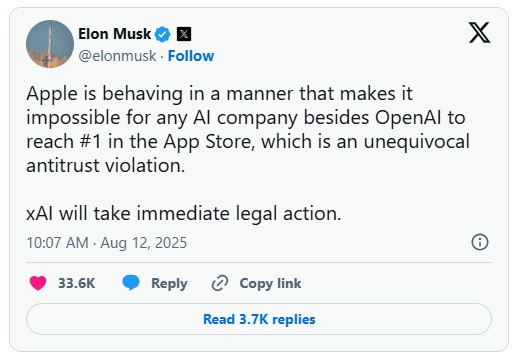Click the heart icon to like the tweet
The width and height of the screenshot is (520, 360).
38,283
